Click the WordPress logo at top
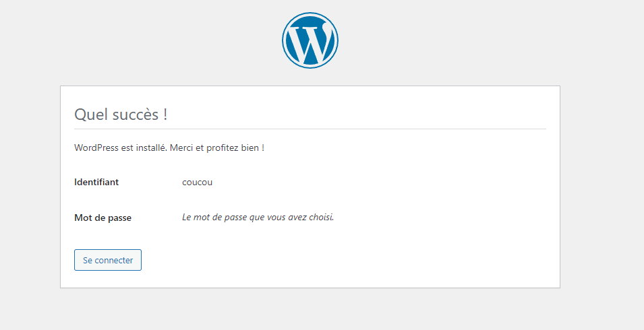 [310, 40]
